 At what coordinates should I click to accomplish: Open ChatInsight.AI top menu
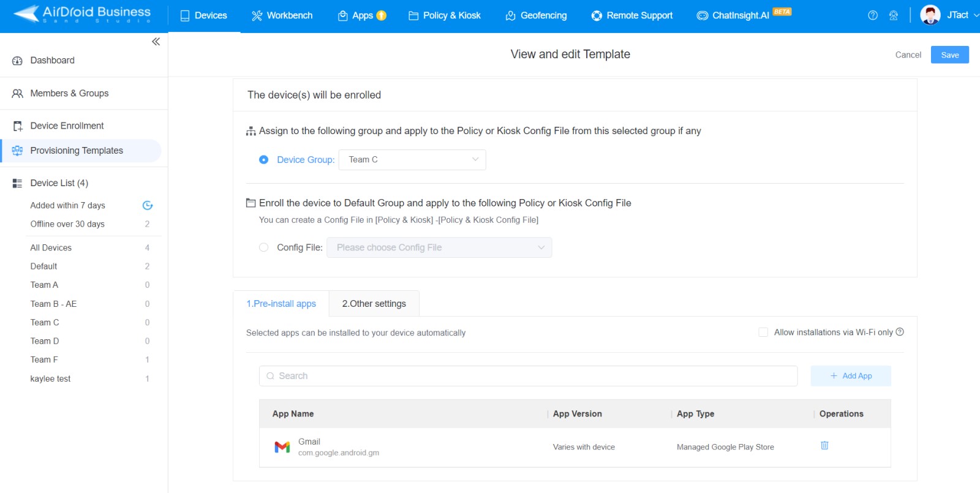[x=733, y=15]
